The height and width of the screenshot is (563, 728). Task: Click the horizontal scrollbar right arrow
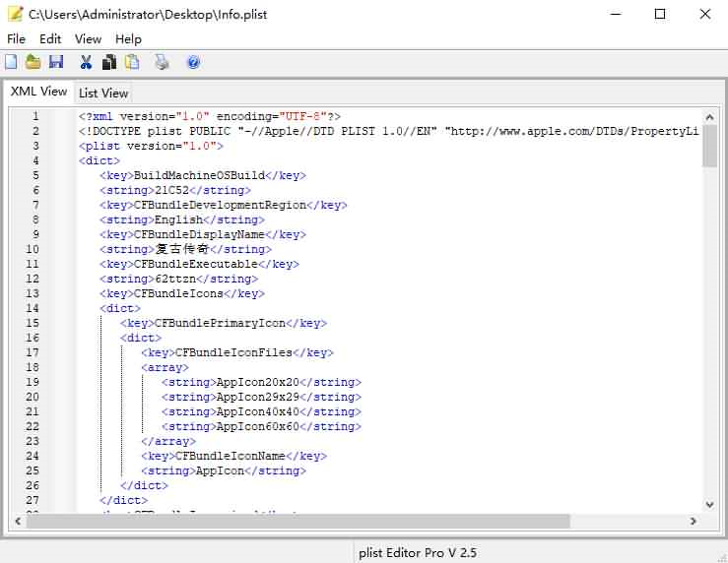694,522
